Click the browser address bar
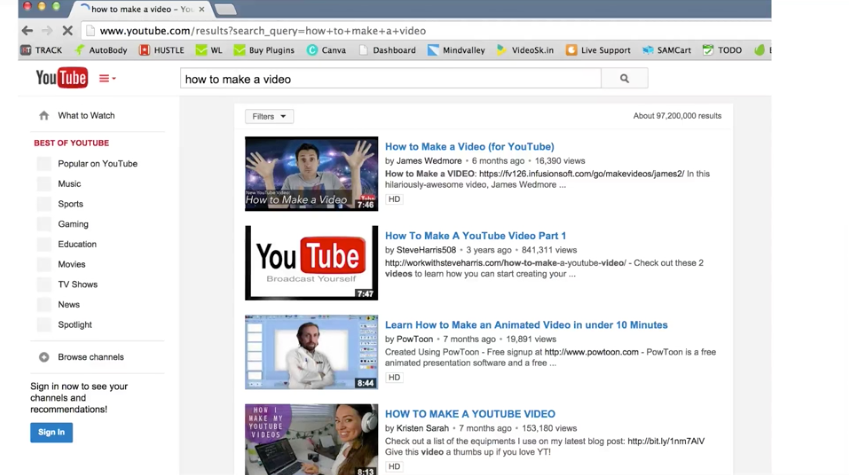 (428, 31)
